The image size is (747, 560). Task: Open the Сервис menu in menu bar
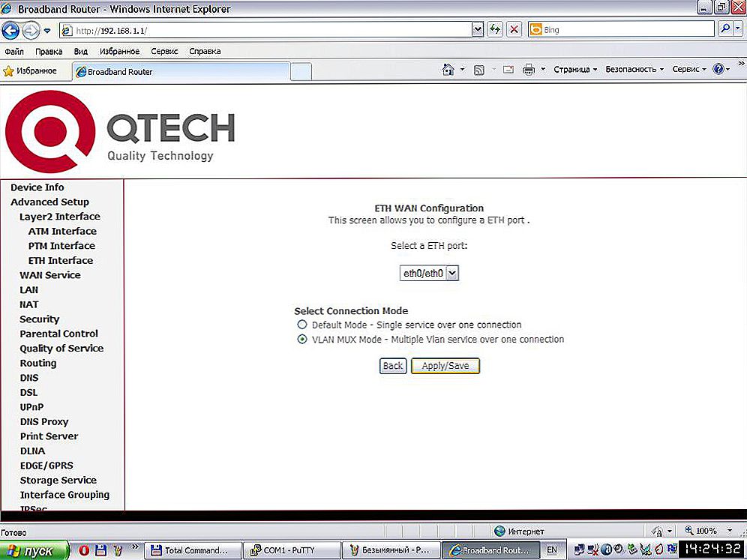pos(164,52)
